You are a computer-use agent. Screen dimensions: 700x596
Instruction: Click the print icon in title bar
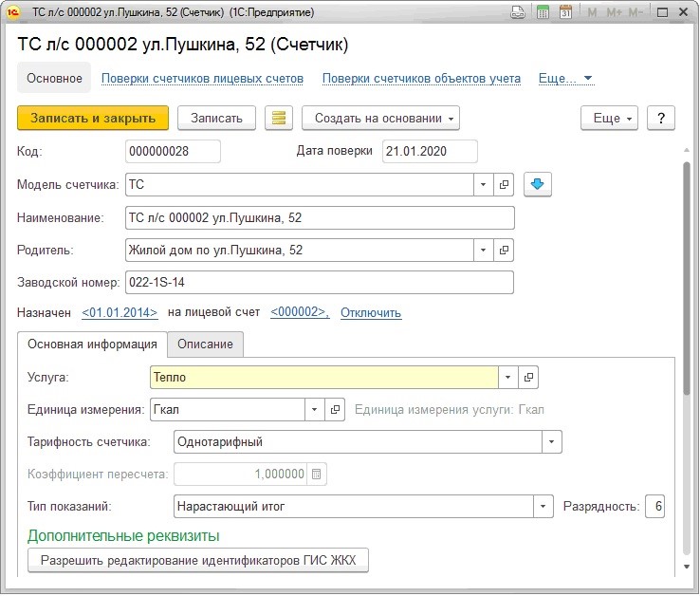518,13
